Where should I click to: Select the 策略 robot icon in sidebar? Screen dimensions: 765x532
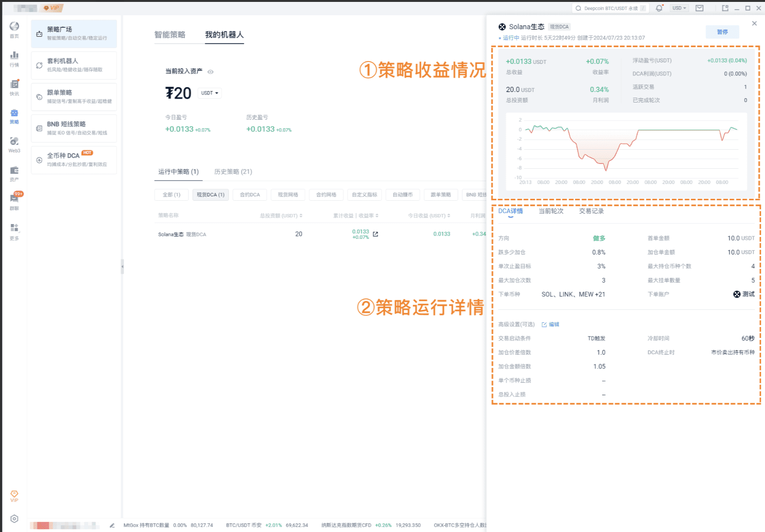click(x=14, y=113)
